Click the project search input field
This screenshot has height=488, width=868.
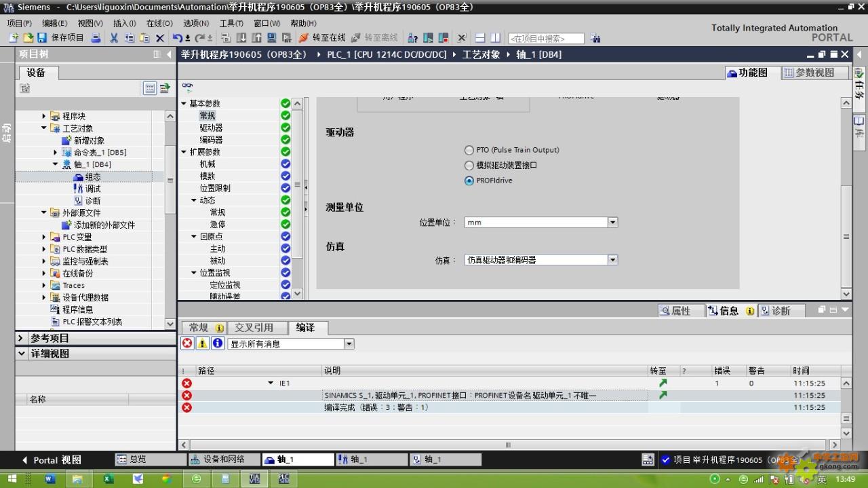[x=546, y=39]
